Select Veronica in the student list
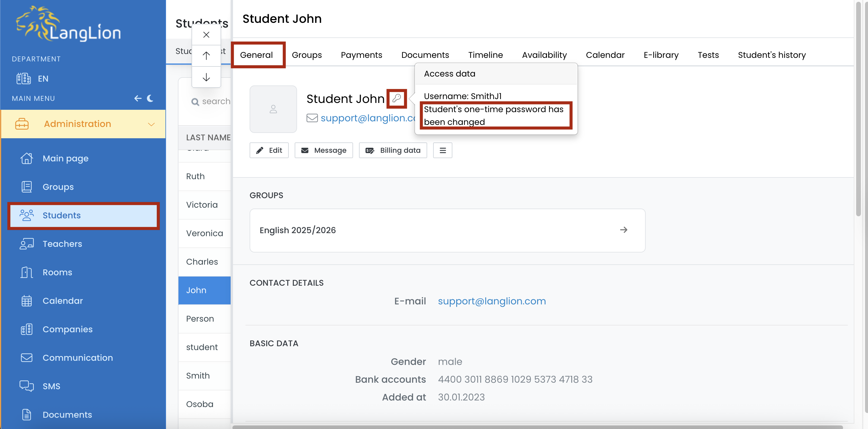The width and height of the screenshot is (868, 429). pos(204,233)
